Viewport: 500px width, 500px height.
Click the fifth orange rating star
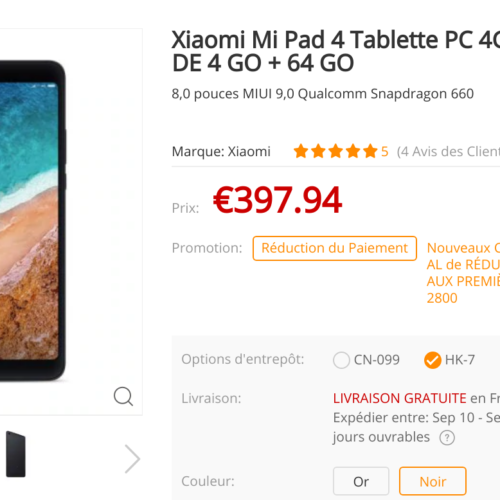pos(370,151)
